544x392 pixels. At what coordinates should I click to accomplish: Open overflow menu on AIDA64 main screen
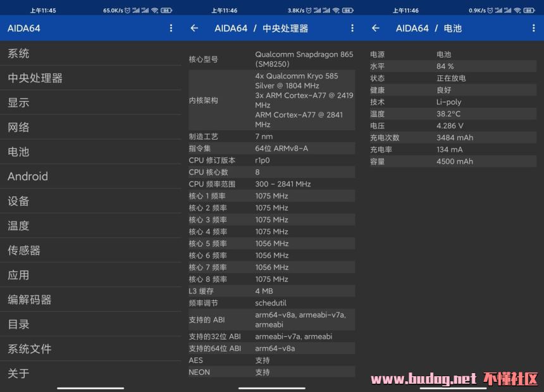coord(171,28)
